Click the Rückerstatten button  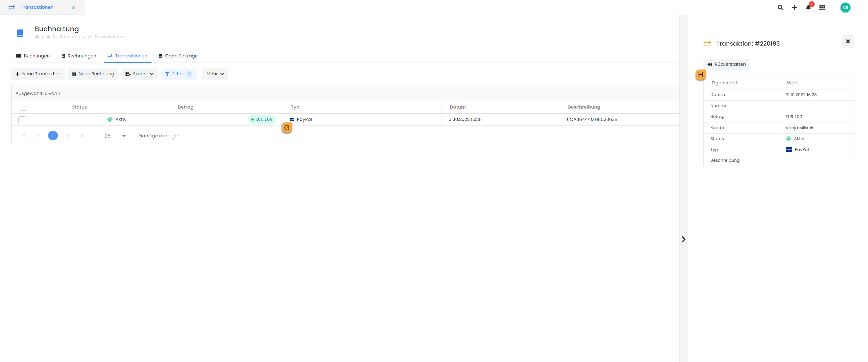(x=727, y=64)
